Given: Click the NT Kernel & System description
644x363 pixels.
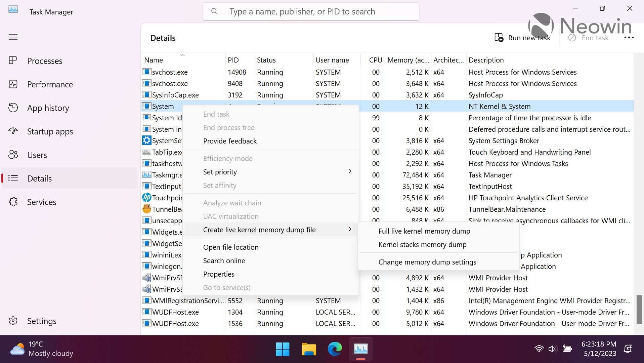Looking at the screenshot, I should click(x=500, y=107).
